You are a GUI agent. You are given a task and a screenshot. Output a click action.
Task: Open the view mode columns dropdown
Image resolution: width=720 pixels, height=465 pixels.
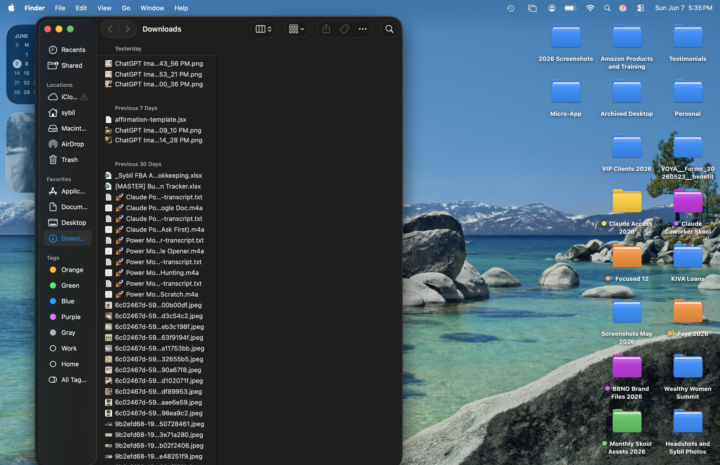tap(263, 29)
